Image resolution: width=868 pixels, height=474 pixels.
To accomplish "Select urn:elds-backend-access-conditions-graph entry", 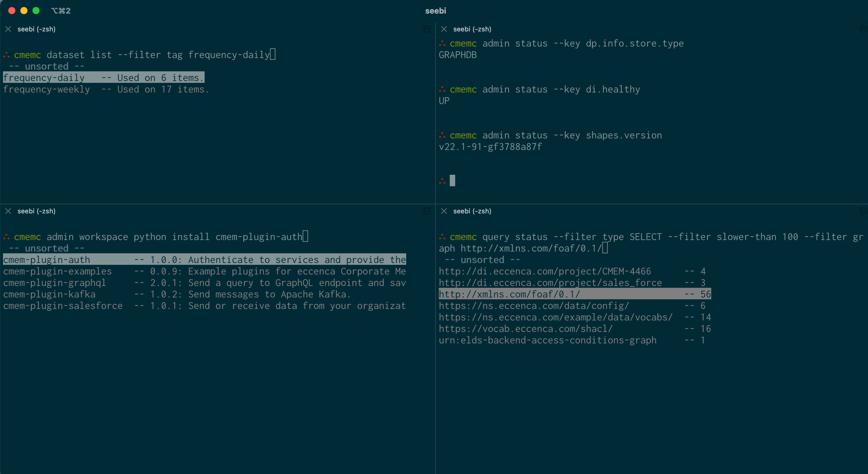I will coord(547,340).
